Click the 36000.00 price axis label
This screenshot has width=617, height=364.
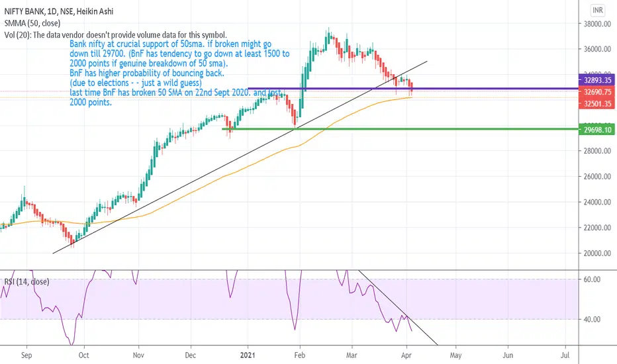pos(597,49)
